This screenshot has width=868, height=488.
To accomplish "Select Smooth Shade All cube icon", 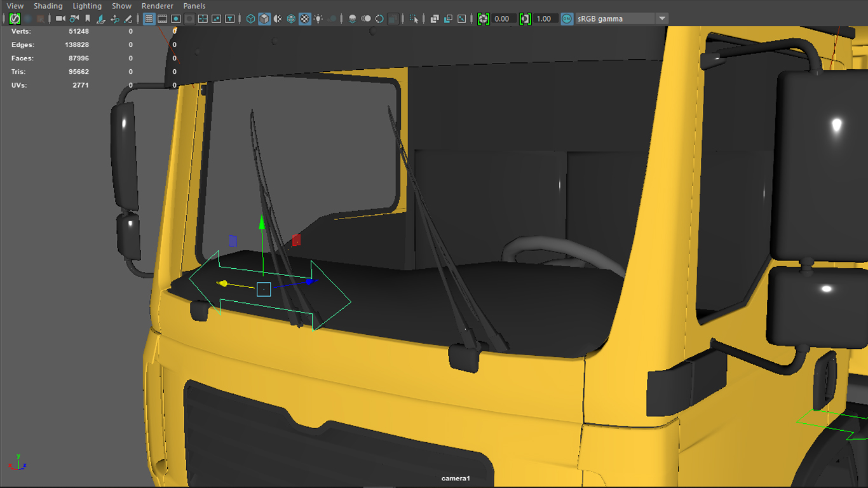I will (x=264, y=19).
